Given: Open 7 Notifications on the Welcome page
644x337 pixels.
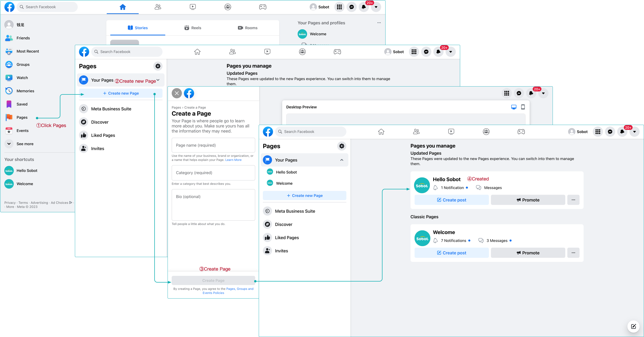Looking at the screenshot, I should (453, 241).
